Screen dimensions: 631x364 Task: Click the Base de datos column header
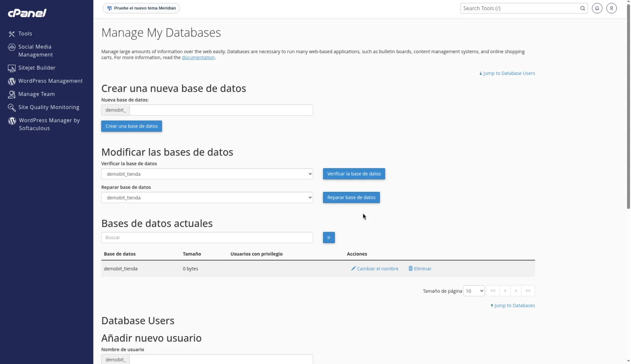(119, 254)
